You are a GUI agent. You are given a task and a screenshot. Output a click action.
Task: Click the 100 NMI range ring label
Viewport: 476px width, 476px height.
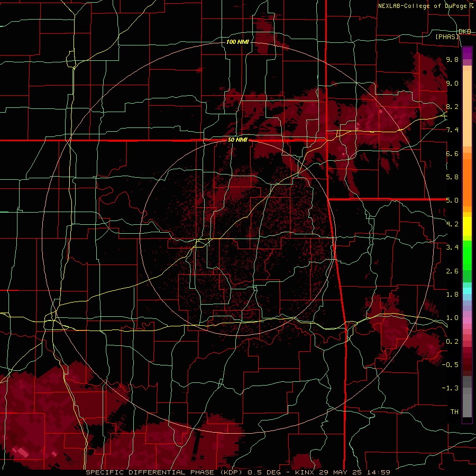(237, 42)
